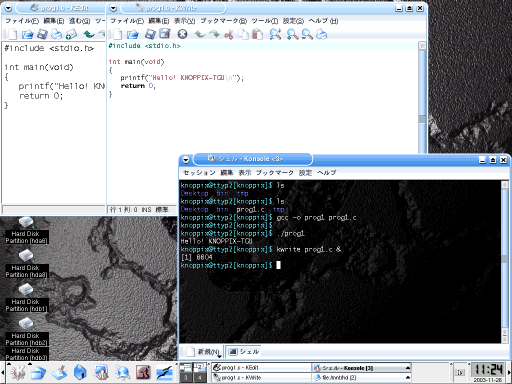Click the 新規 new session button in Konsole
The width and height of the screenshot is (512, 384).
(204, 352)
